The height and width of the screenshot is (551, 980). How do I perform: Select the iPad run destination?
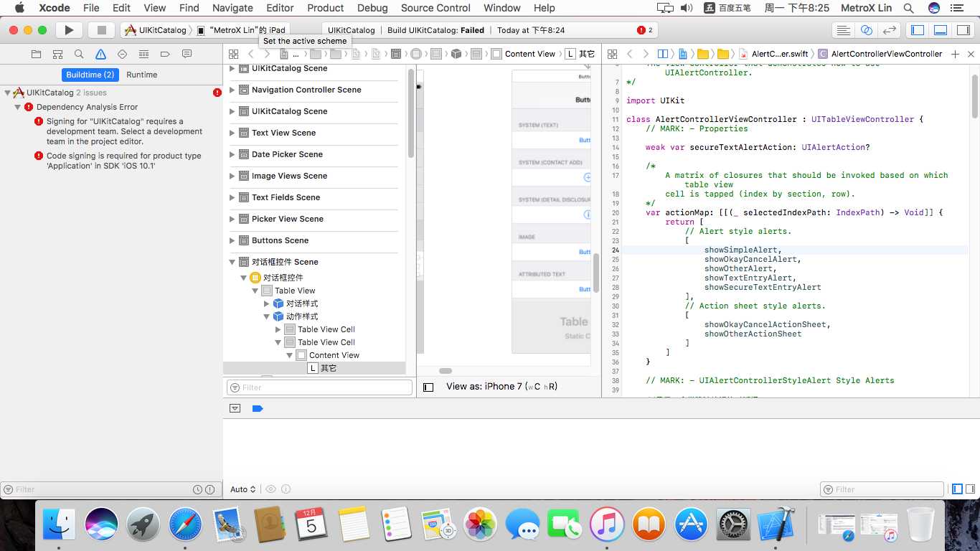point(241,30)
